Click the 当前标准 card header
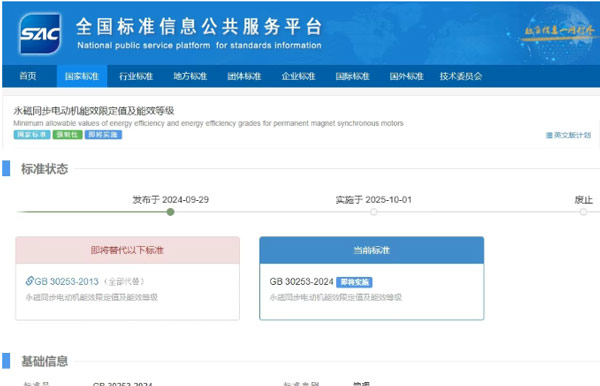The width and height of the screenshot is (600, 386). 372,250
